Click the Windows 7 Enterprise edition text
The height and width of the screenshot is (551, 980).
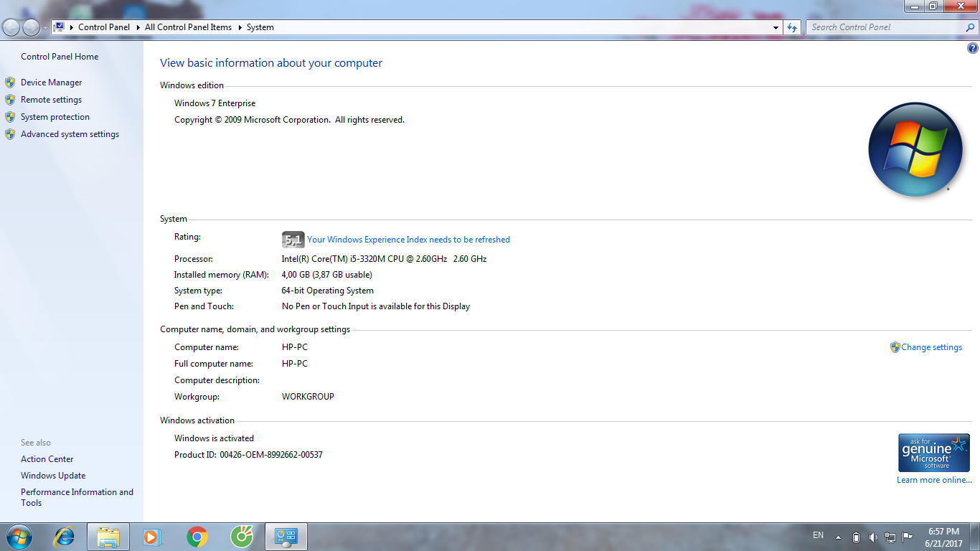215,103
